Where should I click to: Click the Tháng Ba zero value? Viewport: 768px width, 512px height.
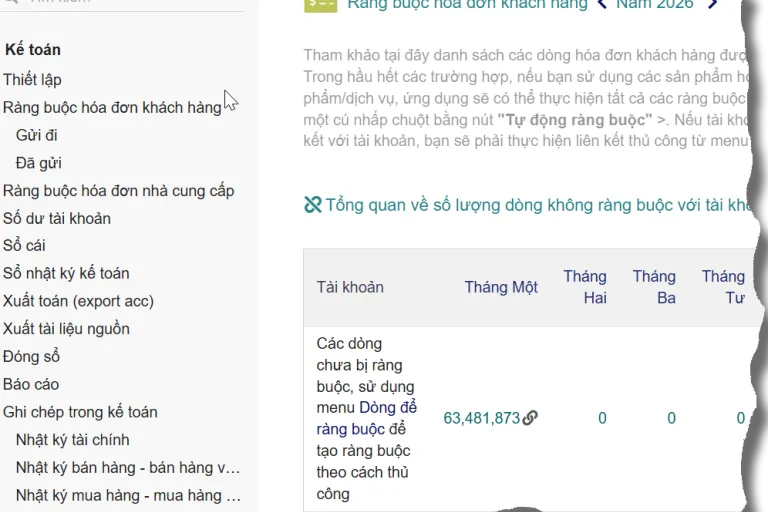pyautogui.click(x=672, y=418)
